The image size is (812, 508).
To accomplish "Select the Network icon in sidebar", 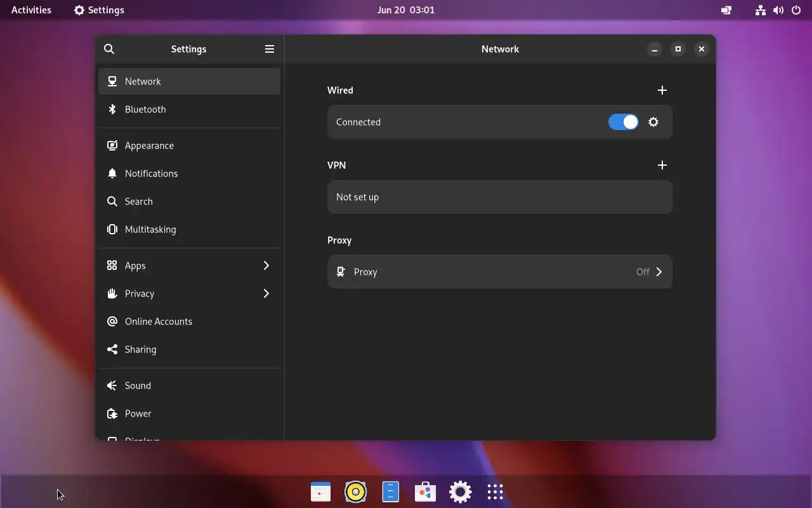I will pyautogui.click(x=112, y=81).
